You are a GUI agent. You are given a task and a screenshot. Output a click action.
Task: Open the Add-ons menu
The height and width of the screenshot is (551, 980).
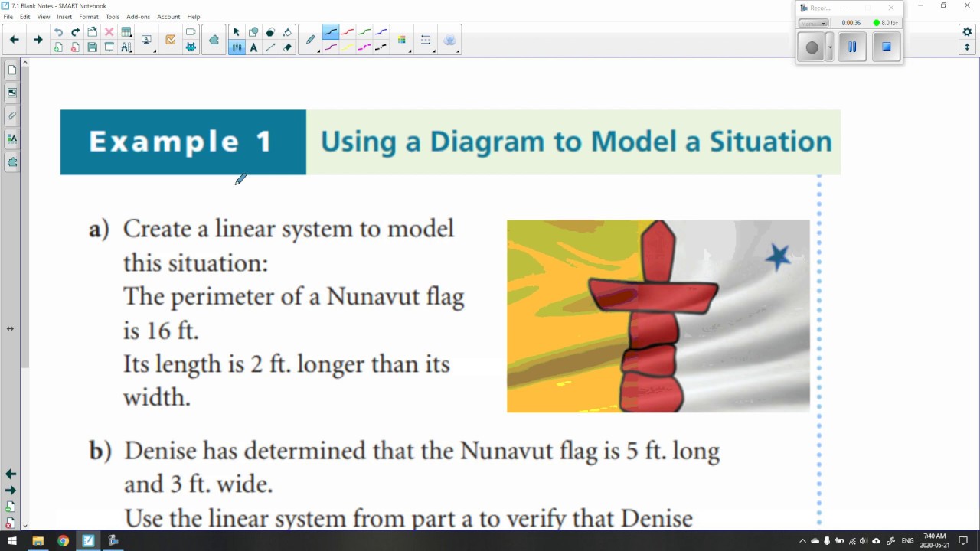click(139, 17)
